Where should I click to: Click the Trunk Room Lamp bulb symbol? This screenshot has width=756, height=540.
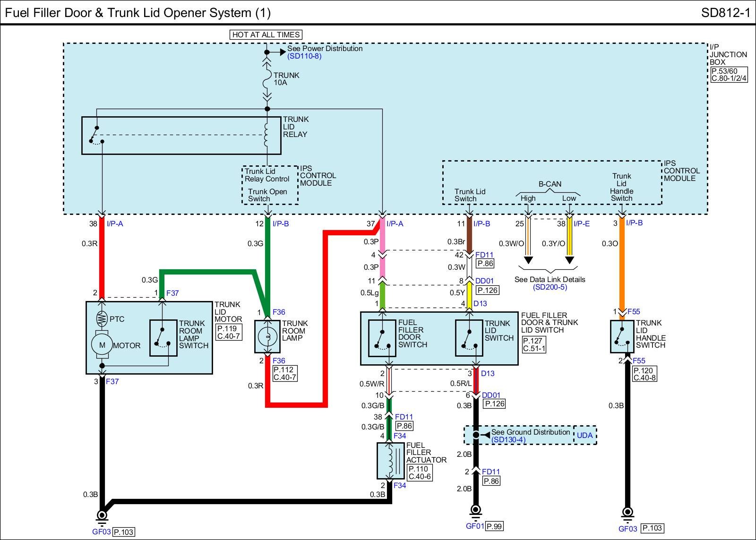click(266, 336)
